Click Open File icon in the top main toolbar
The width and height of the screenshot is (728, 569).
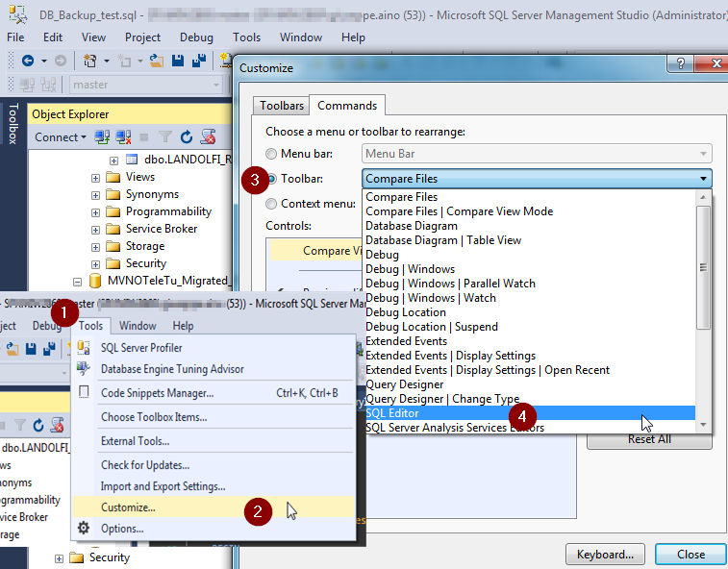click(157, 61)
